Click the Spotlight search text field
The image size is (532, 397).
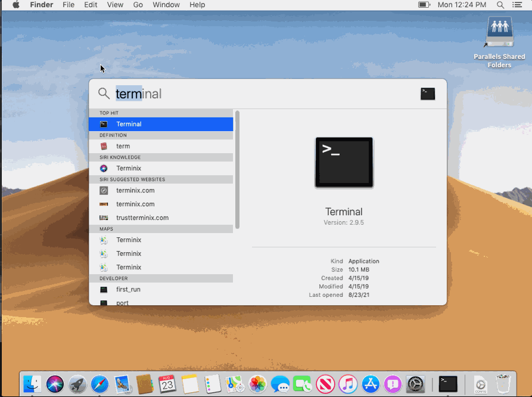tap(265, 94)
